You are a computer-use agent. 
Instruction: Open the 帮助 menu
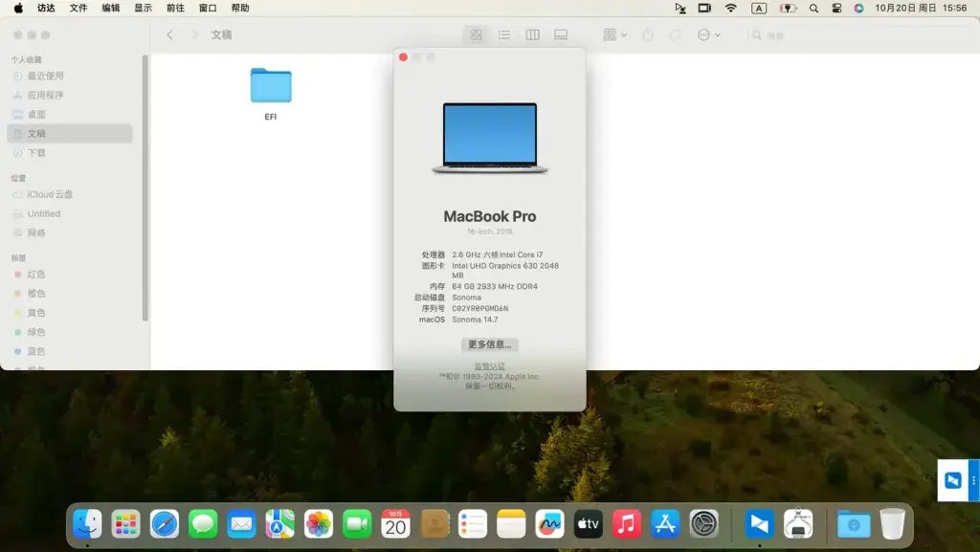tap(240, 8)
